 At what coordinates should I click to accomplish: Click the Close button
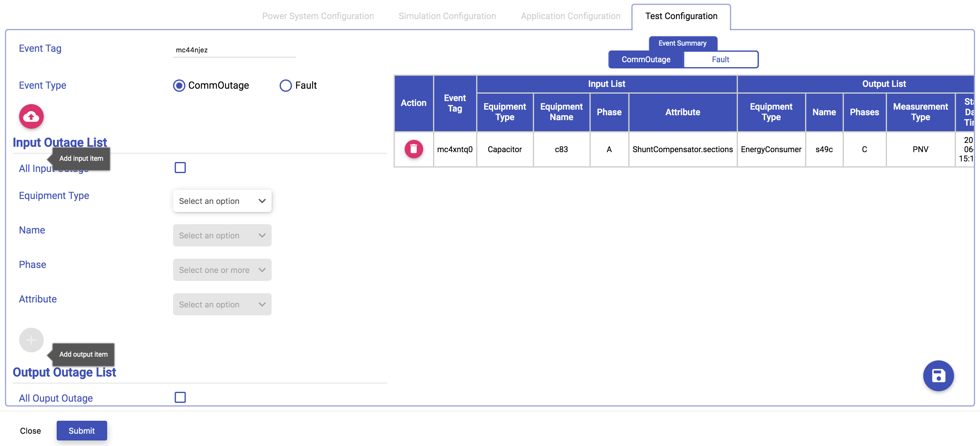(30, 431)
